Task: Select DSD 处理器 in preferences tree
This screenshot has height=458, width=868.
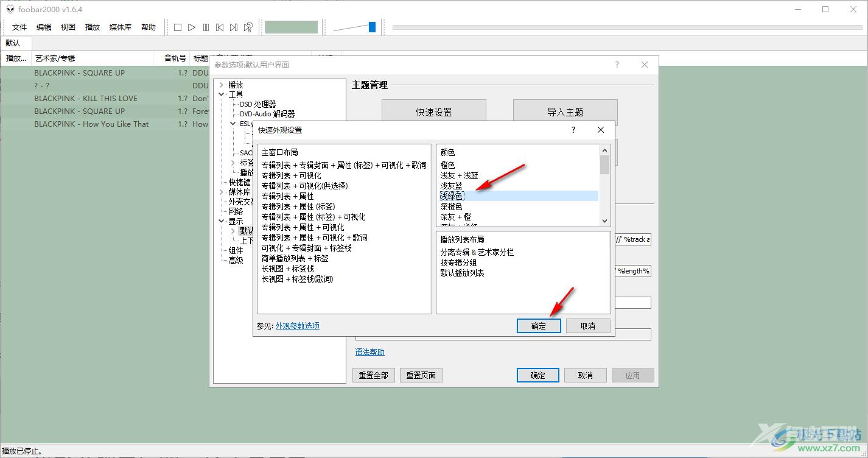Action: tap(258, 104)
